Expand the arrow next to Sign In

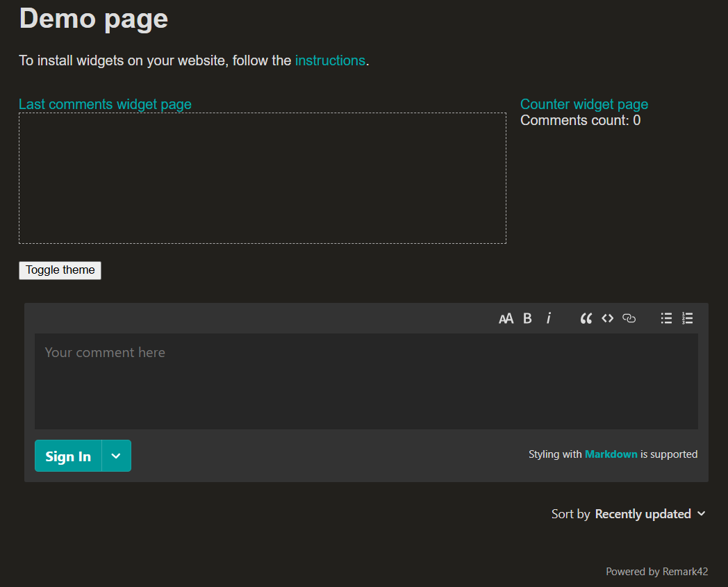(x=117, y=456)
